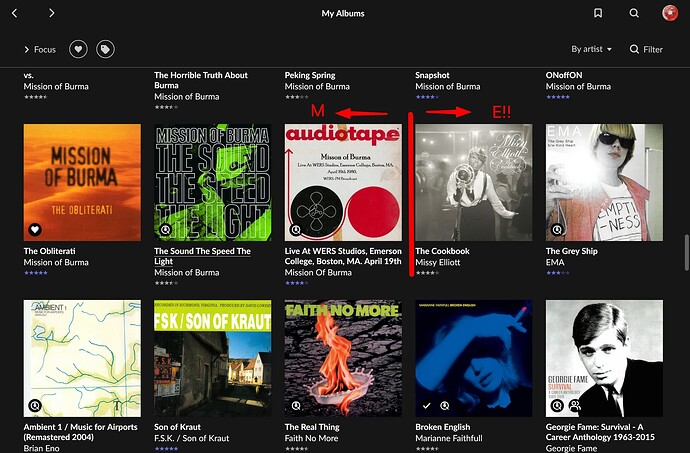Toggle the heart favorites filter
Screen dimensions: 690x453
[x=78, y=49]
